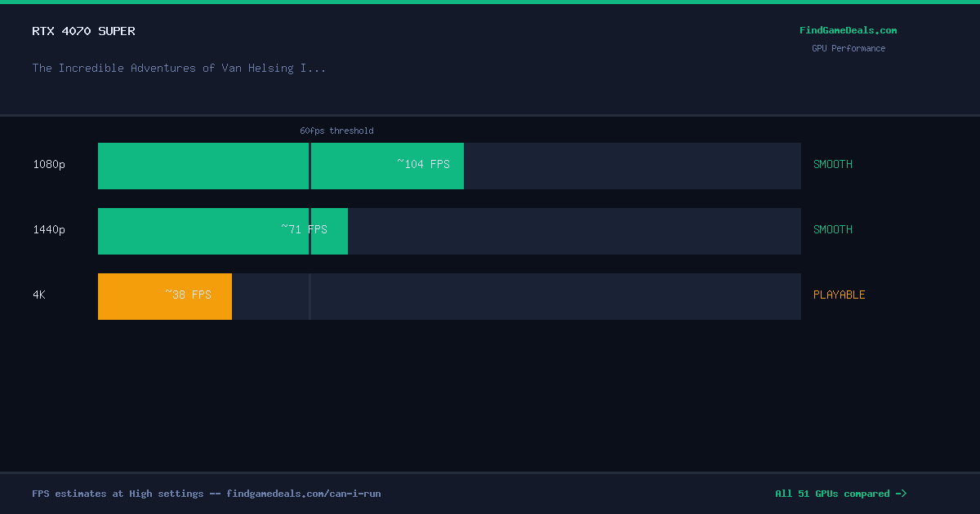980x514 pixels.
Task: Click the green 1080p performance bar
Action: (x=281, y=166)
